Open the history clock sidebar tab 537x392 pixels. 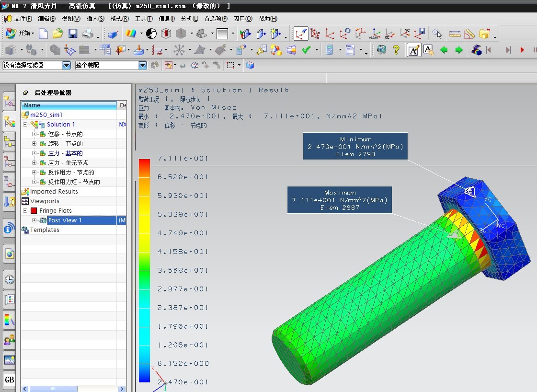9,279
